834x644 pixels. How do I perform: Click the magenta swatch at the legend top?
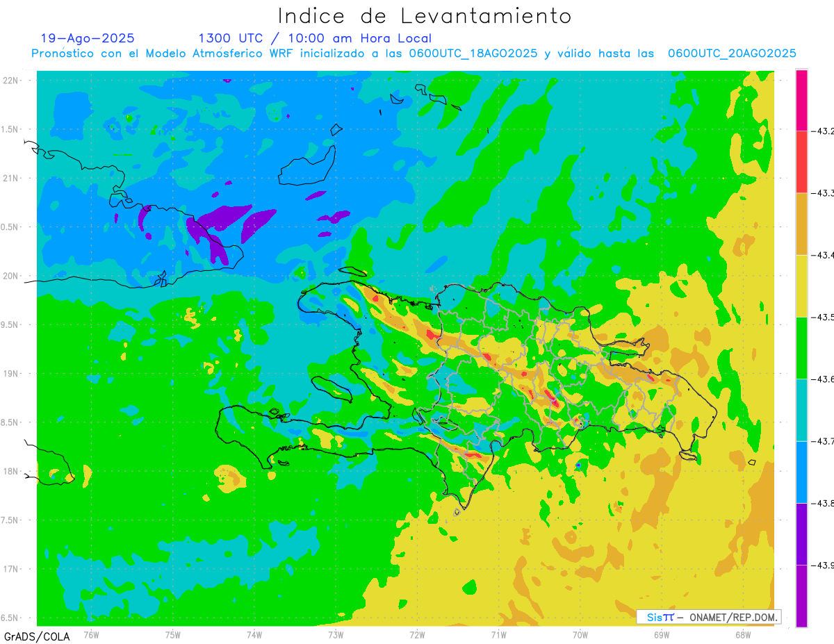click(x=801, y=100)
